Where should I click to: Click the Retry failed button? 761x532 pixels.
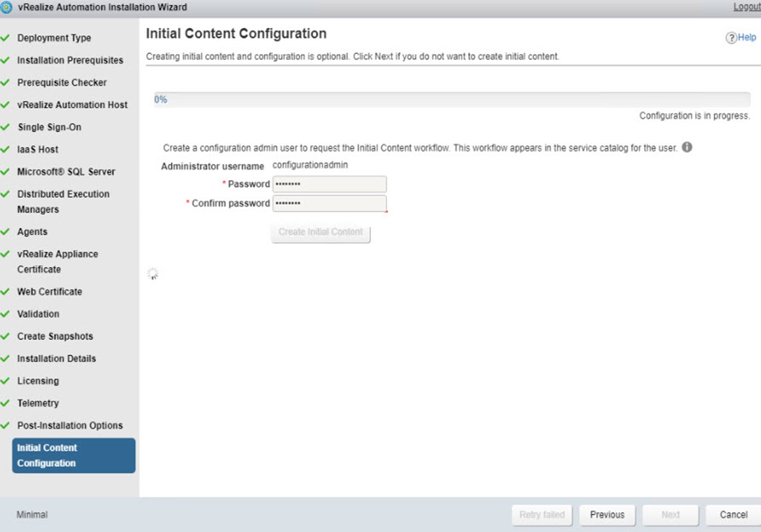[x=542, y=515]
